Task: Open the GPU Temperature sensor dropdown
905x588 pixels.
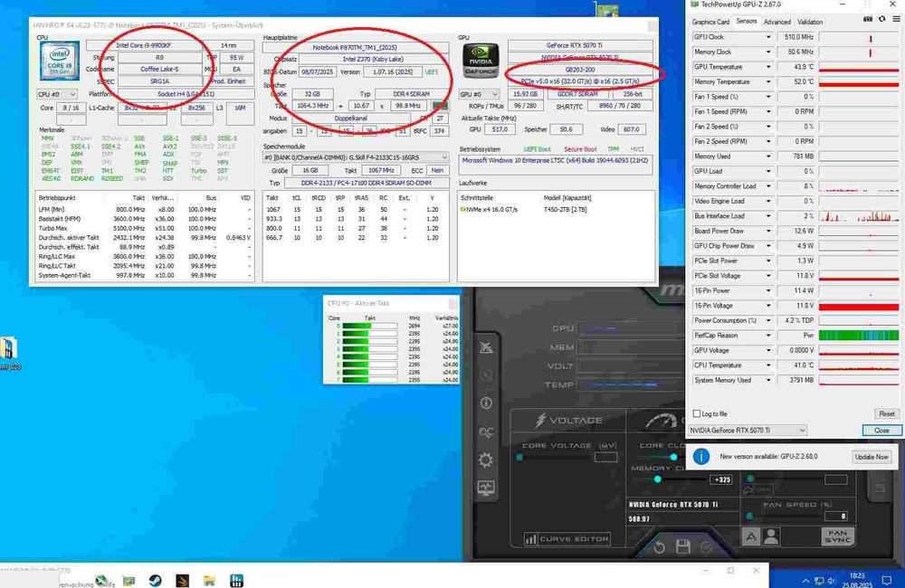Action: click(x=768, y=67)
